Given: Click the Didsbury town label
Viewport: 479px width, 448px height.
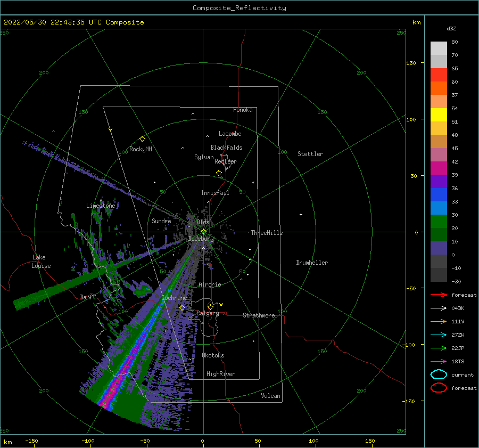Looking at the screenshot, I should 201,239.
